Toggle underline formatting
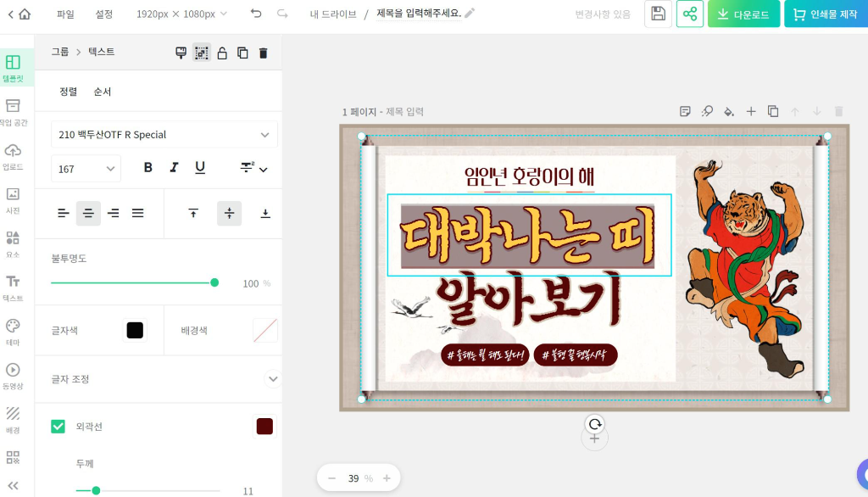Image resolution: width=868 pixels, height=497 pixels. pos(200,167)
